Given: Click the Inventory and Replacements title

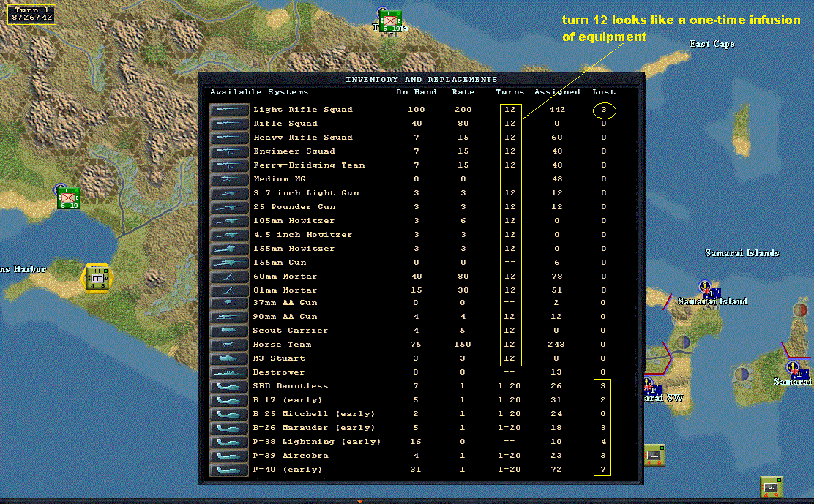Looking at the screenshot, I should click(422, 79).
